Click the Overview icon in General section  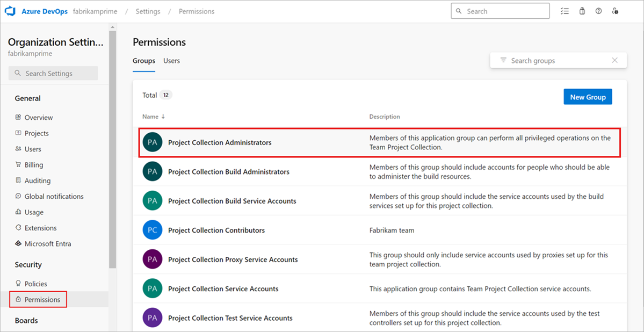[x=18, y=117]
